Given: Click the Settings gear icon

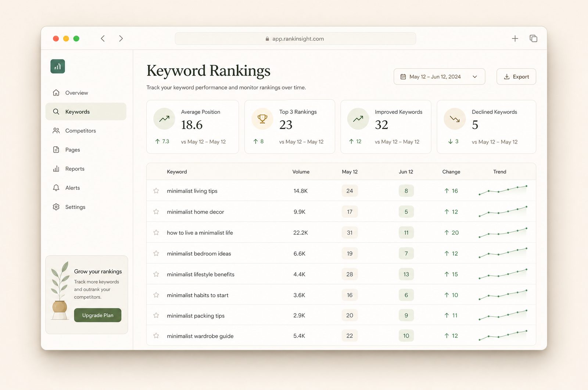Looking at the screenshot, I should tap(56, 207).
